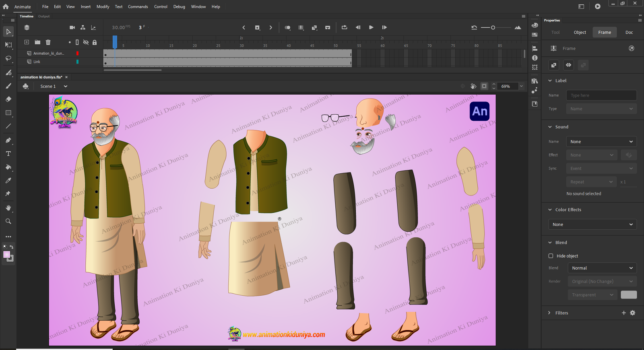The image size is (644, 350).
Task: Select the Animation_ki_dun layer
Action: tap(48, 53)
